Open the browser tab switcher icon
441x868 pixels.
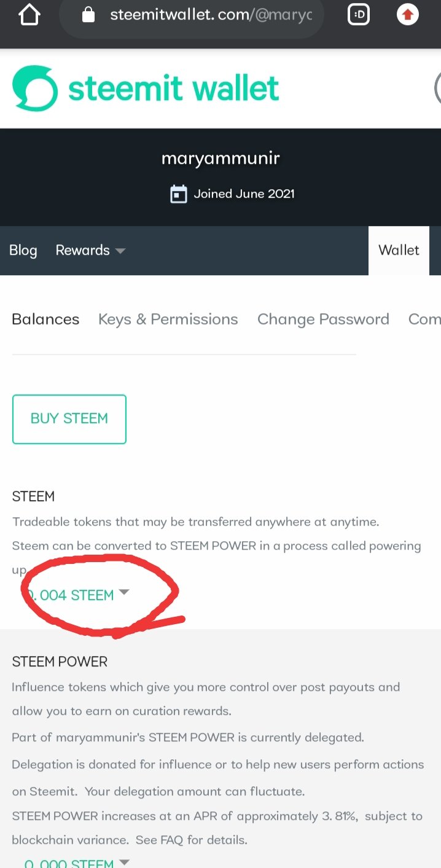tap(359, 15)
